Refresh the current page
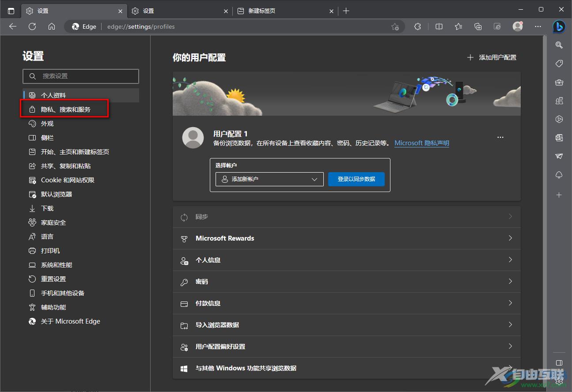 click(32, 26)
